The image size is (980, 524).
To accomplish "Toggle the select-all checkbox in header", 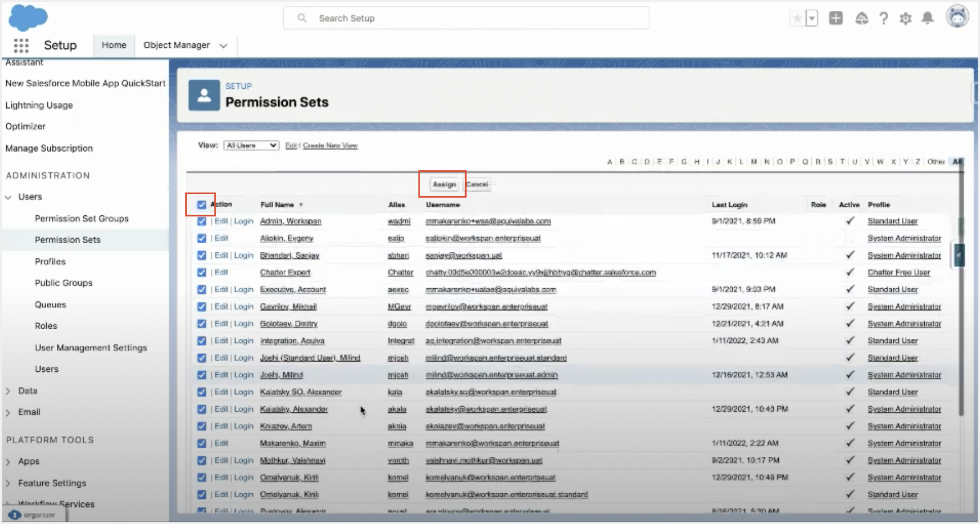I will pos(202,204).
